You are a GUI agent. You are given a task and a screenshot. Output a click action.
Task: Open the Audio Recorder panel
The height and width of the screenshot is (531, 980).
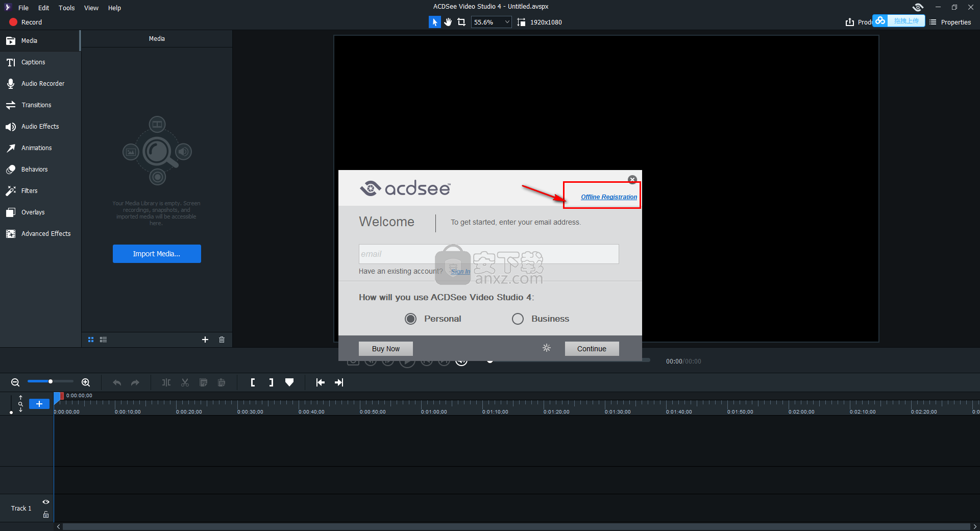pos(40,84)
